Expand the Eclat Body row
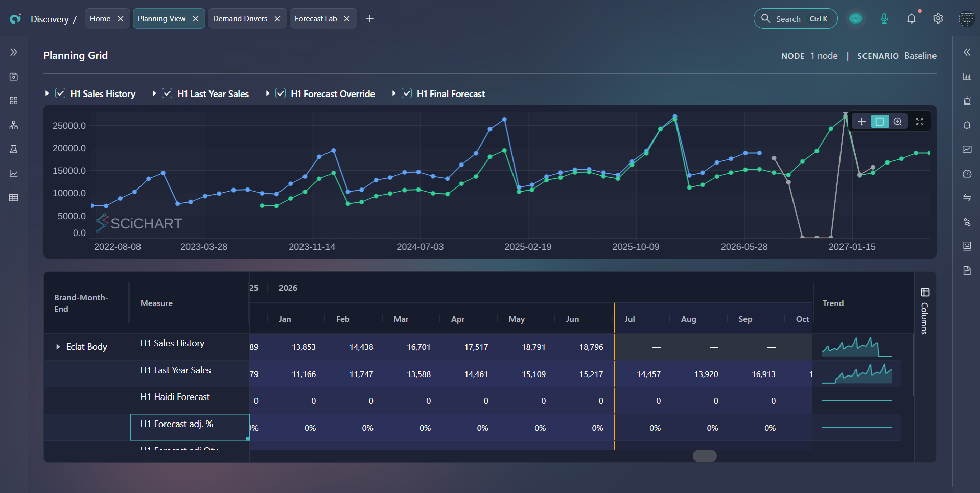 point(58,347)
